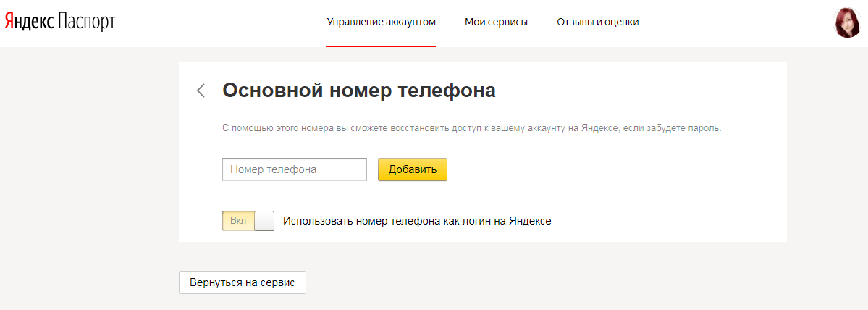The width and height of the screenshot is (868, 310).
Task: Switch to Управление аккаунтом tab
Action: coord(381,22)
